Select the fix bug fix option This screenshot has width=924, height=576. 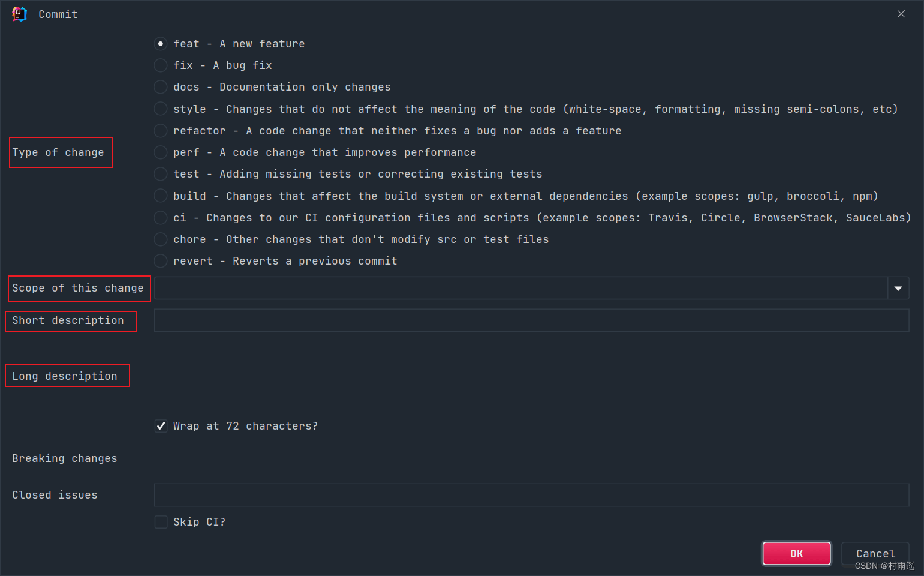pyautogui.click(x=161, y=65)
